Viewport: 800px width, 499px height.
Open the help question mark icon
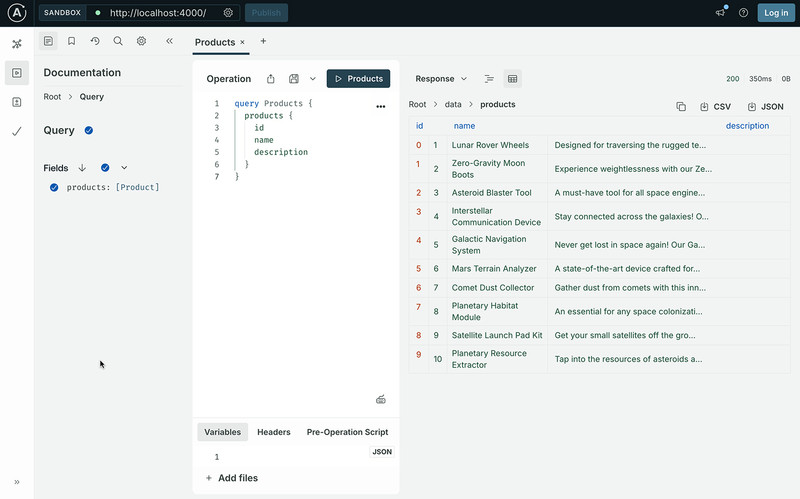pos(743,13)
